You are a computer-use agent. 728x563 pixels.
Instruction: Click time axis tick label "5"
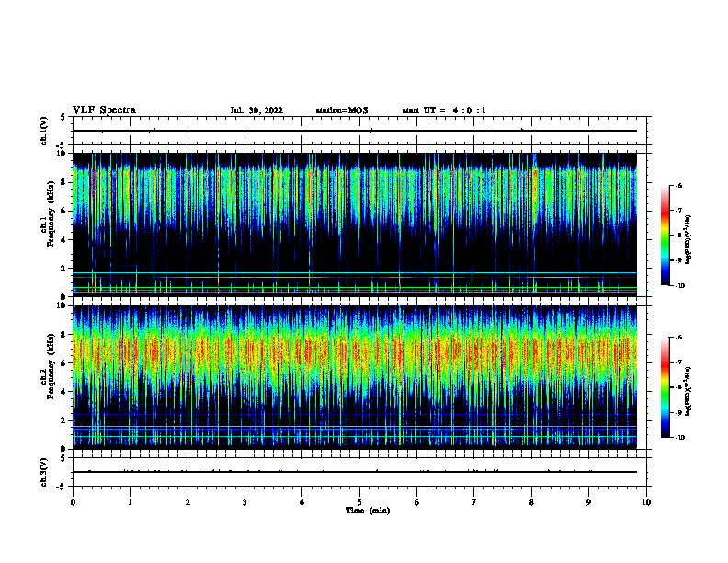click(x=359, y=502)
